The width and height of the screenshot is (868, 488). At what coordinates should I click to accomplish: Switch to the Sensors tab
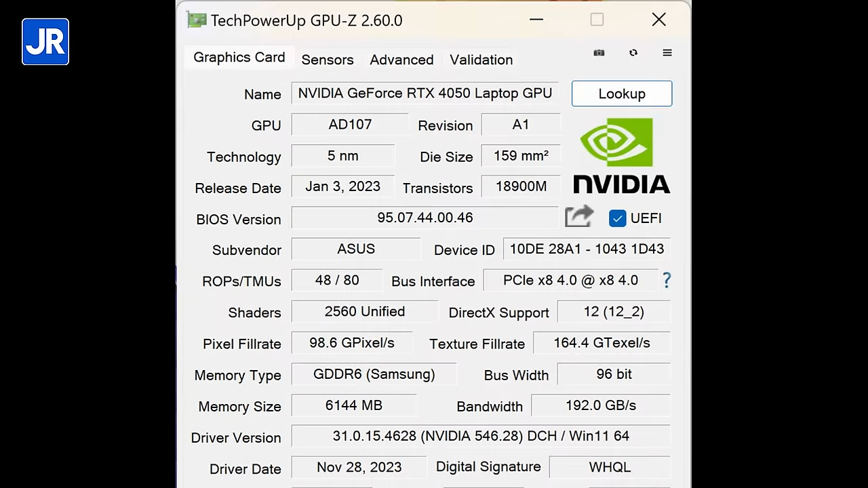328,60
